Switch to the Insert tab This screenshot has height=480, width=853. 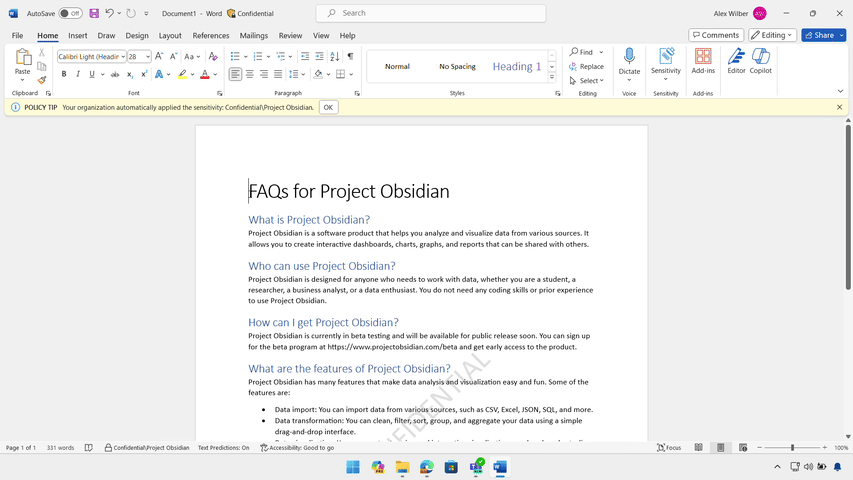click(x=78, y=35)
